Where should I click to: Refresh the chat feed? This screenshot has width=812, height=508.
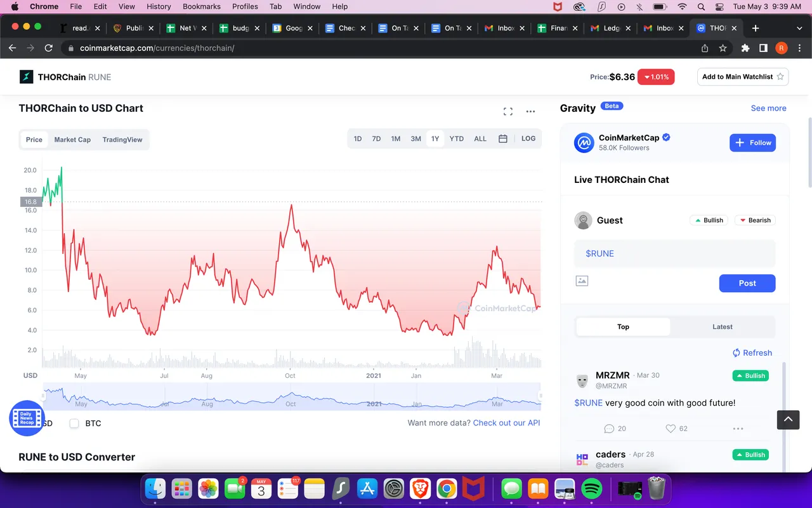coord(752,353)
